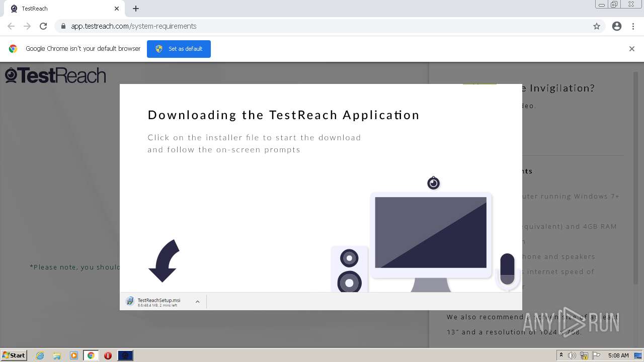Open the dark blue taskbar app

(125, 355)
